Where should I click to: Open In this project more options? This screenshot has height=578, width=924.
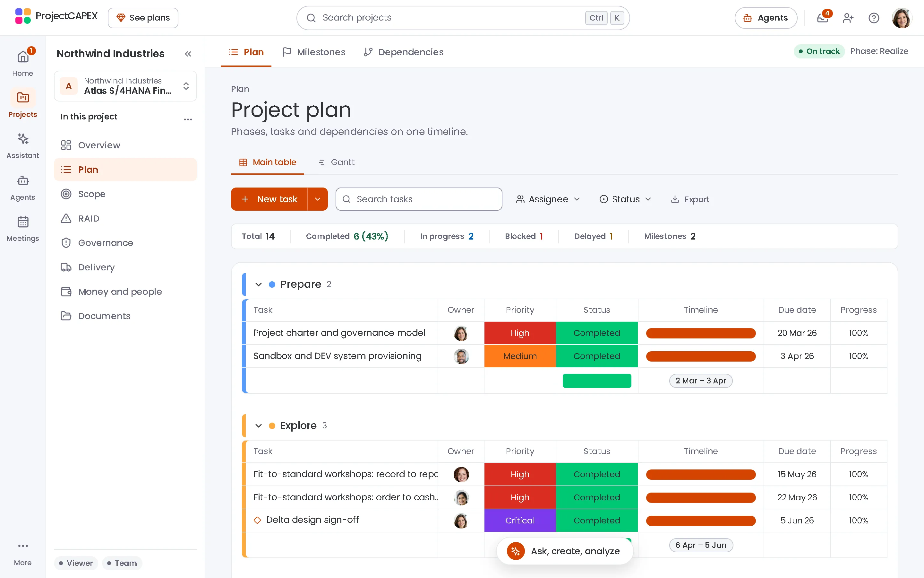(x=188, y=119)
